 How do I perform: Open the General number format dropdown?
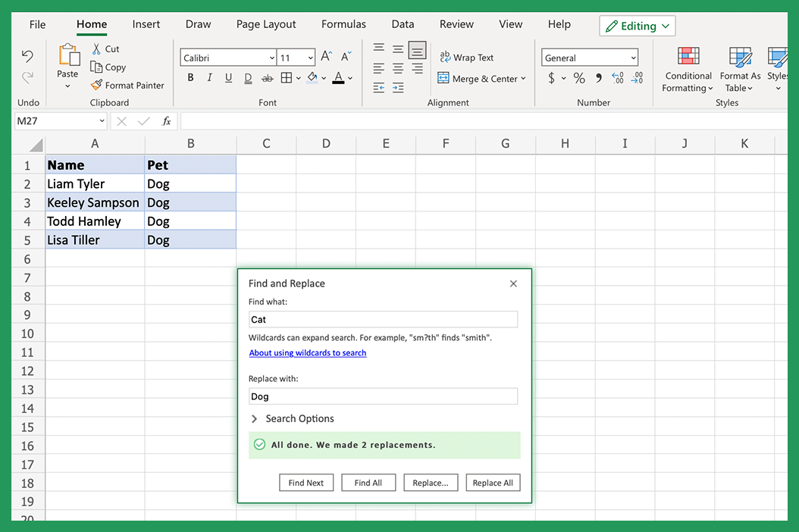point(589,57)
